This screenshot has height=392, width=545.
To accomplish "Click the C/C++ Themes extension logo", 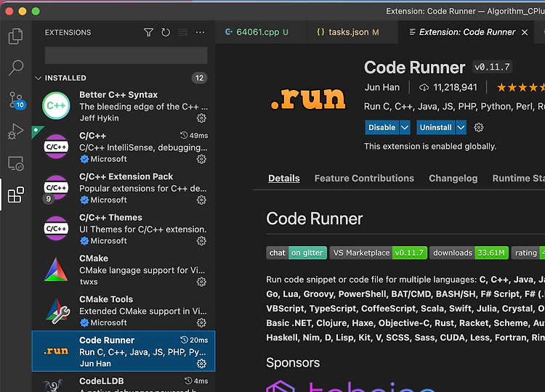I will (x=56, y=229).
